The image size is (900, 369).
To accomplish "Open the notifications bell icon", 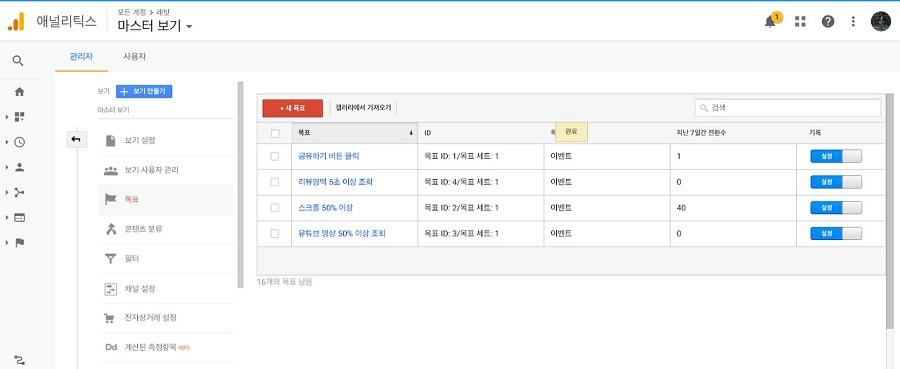I will [770, 22].
